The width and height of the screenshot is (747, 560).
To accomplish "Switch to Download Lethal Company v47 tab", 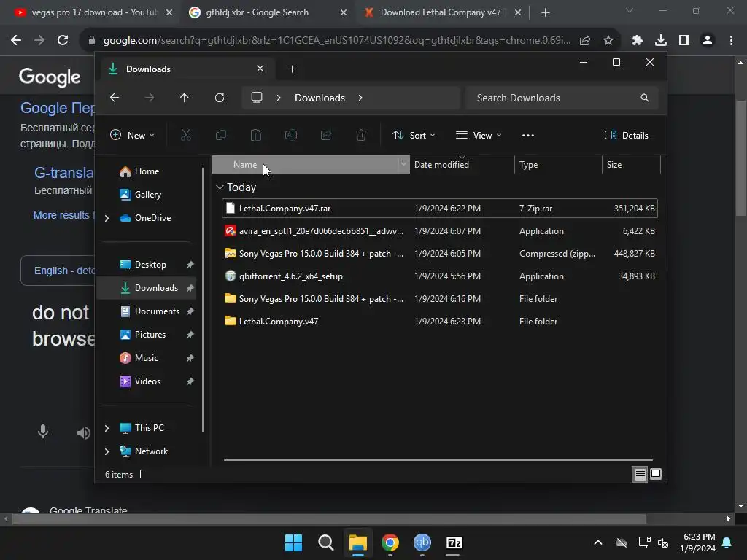I will 441,12.
